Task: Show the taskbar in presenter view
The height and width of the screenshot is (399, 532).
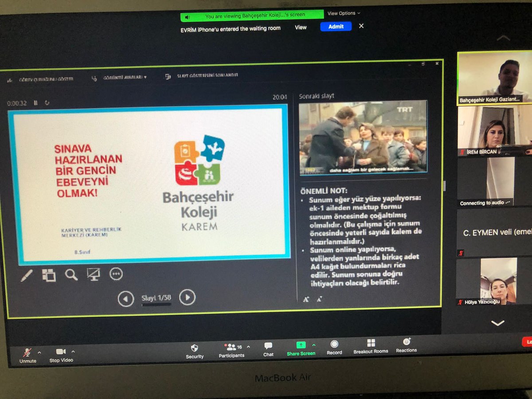Action: [x=41, y=79]
